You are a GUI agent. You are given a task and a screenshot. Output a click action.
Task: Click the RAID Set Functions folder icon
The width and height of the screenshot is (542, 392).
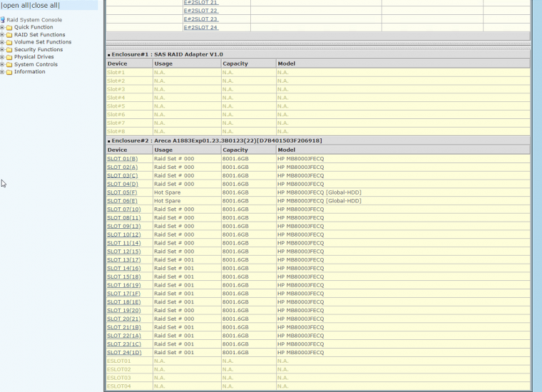coord(9,35)
